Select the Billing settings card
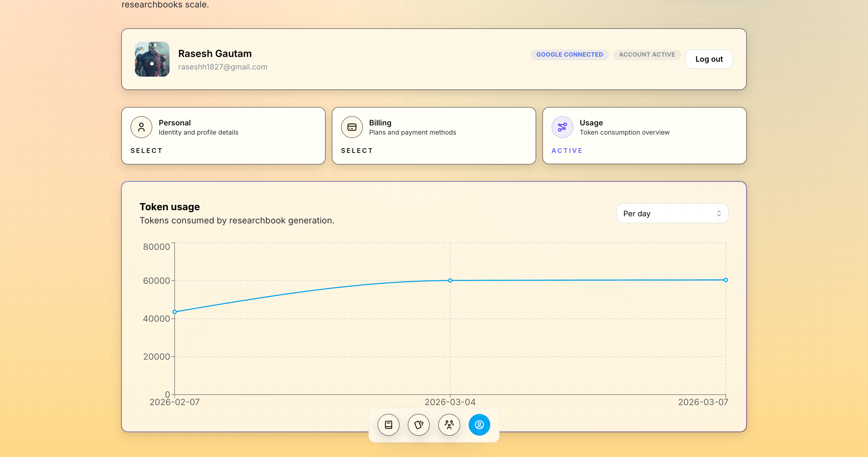The image size is (868, 457). click(434, 136)
